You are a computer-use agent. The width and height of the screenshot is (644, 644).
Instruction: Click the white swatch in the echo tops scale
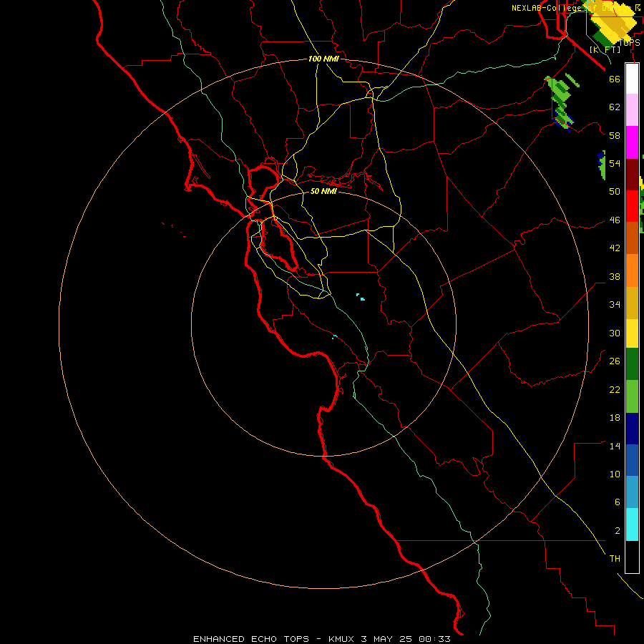click(632, 79)
